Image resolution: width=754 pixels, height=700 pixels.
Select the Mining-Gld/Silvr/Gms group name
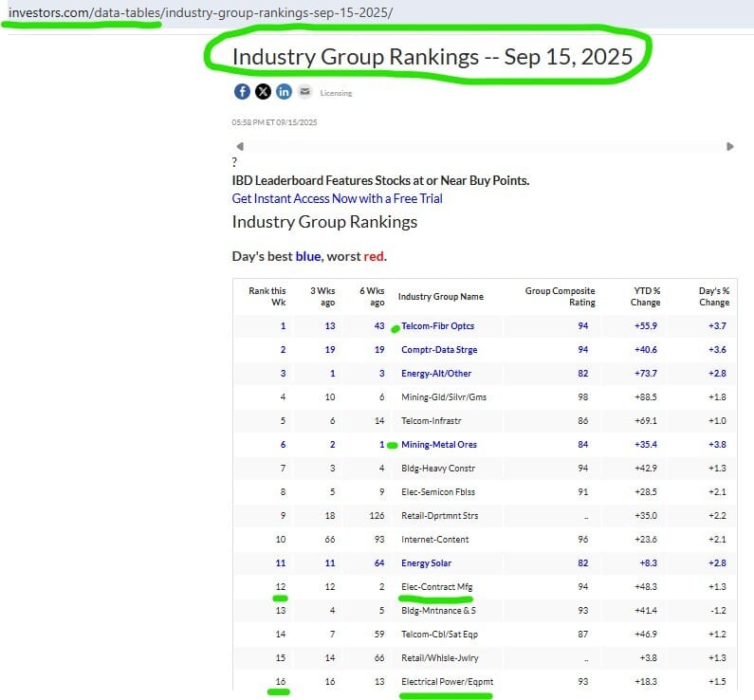point(444,397)
